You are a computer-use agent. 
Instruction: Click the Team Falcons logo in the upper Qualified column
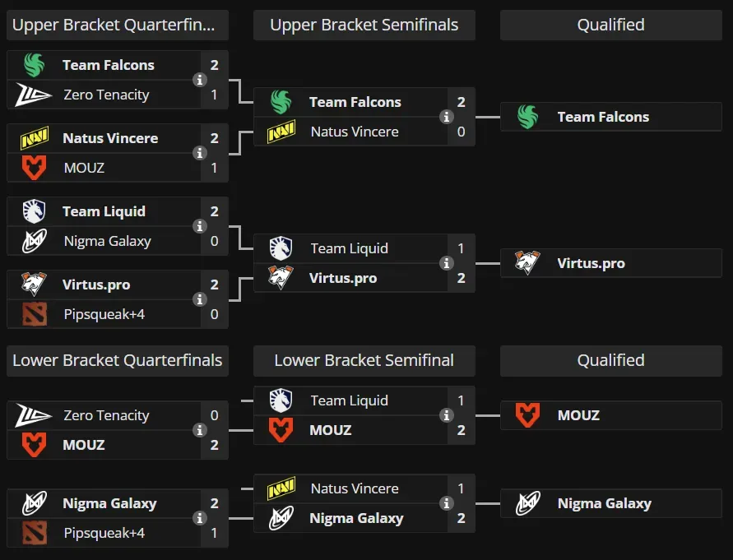[x=527, y=117]
